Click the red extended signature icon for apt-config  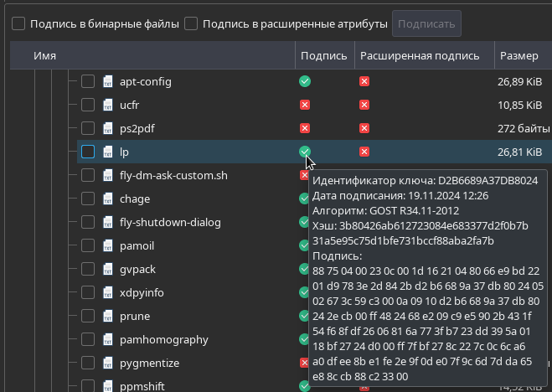(x=364, y=81)
